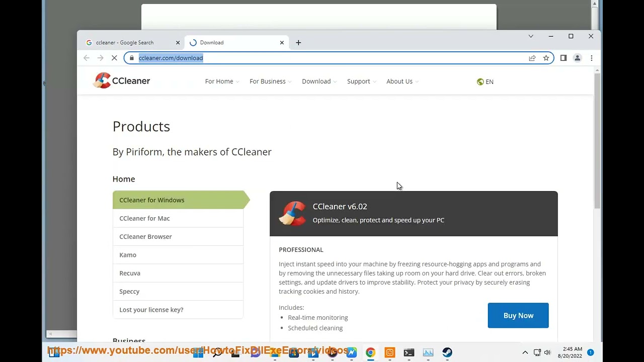The image size is (644, 362).
Task: Select CCleaner for Mac
Action: (178, 218)
